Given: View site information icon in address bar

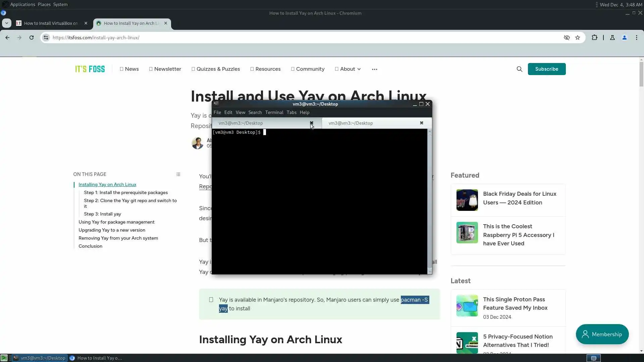Looking at the screenshot, I should pos(46,38).
